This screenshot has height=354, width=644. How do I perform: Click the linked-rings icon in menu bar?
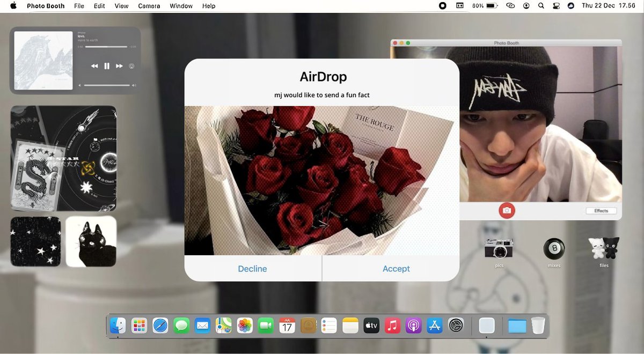coord(510,6)
